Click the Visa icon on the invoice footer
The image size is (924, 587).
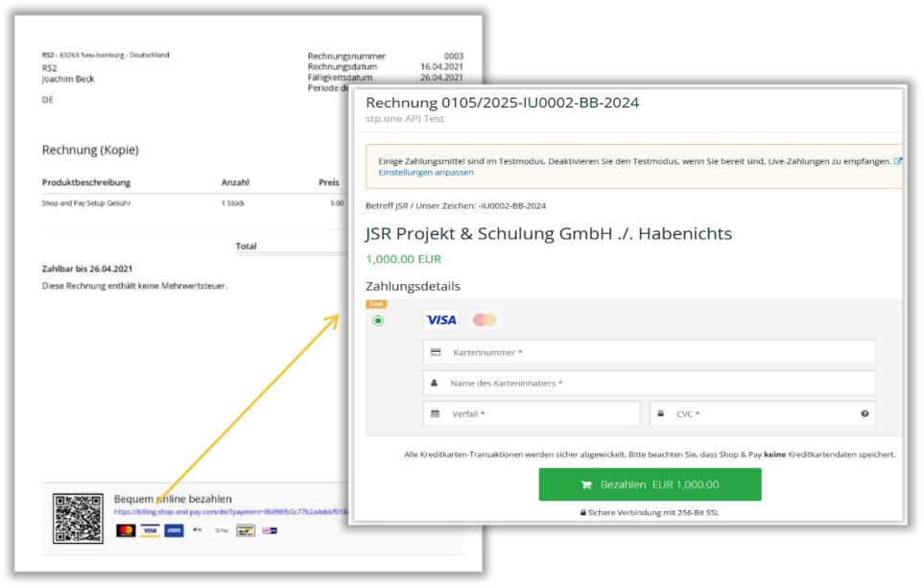pyautogui.click(x=150, y=530)
